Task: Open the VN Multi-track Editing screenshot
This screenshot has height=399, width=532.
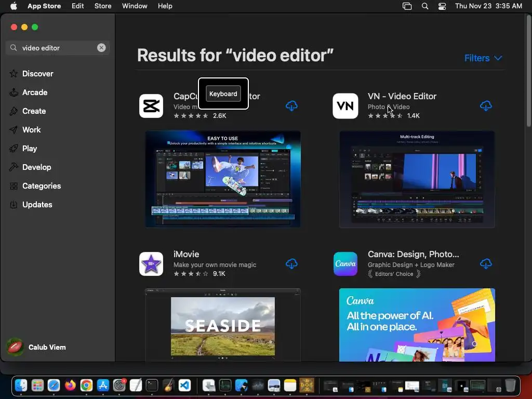Action: click(x=417, y=179)
